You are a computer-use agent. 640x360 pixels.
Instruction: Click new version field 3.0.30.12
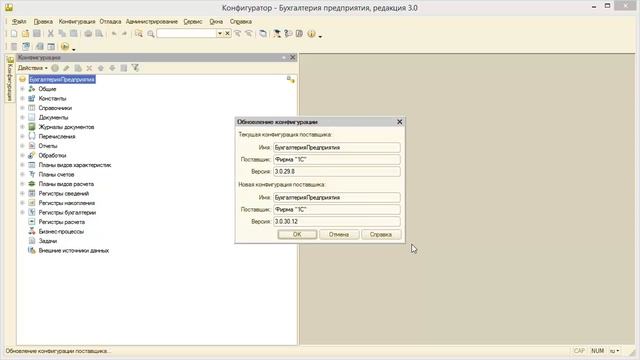click(x=337, y=222)
